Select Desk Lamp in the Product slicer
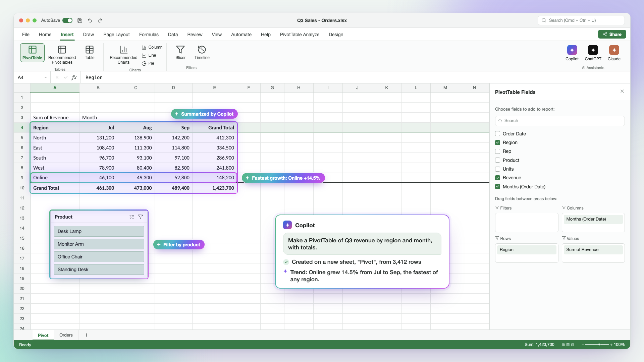Viewport: 644px width, 362px height. pos(99,231)
